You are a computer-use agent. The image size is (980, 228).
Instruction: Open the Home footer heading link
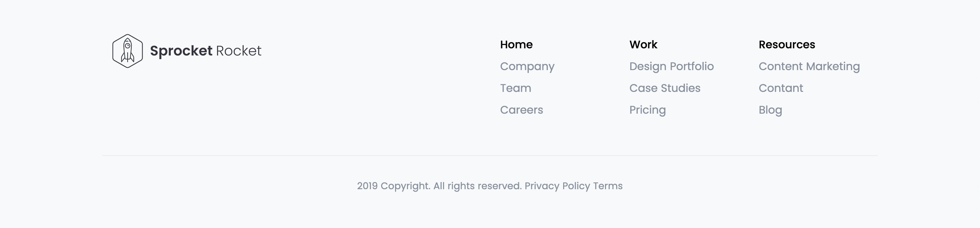pyautogui.click(x=516, y=45)
